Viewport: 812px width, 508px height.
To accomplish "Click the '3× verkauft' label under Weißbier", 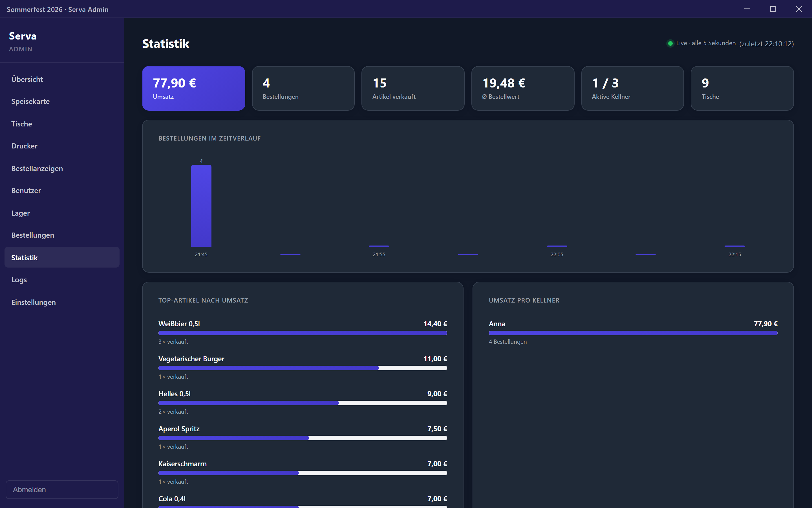I will pyautogui.click(x=173, y=342).
